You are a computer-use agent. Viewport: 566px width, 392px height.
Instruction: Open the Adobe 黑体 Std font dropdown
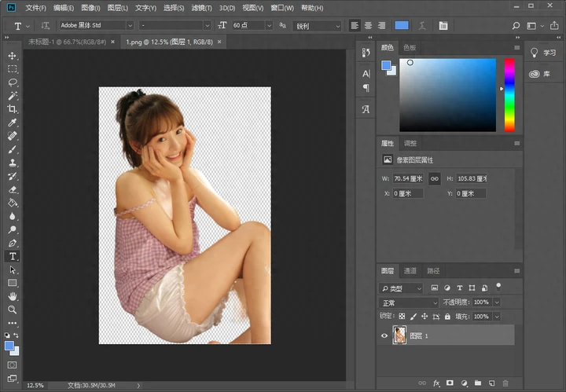(x=96, y=25)
